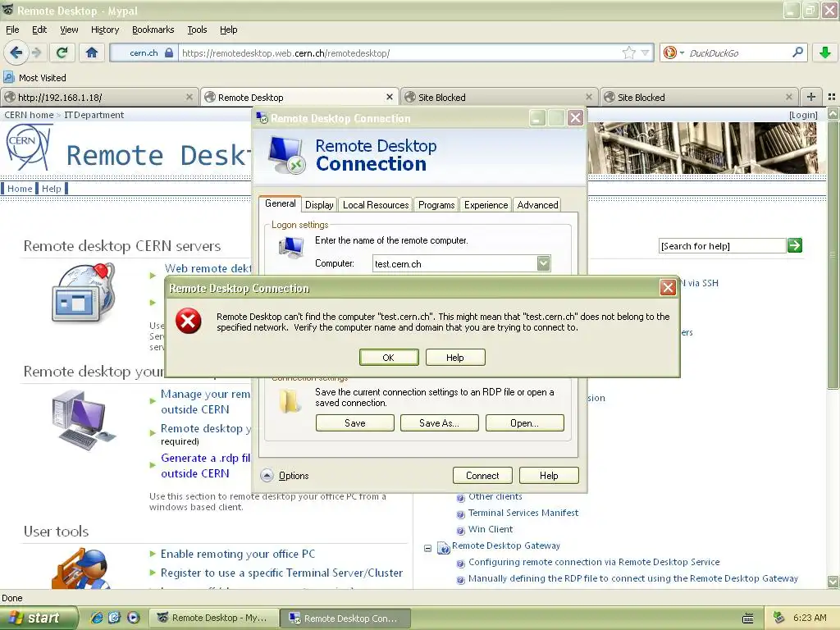Image resolution: width=840 pixels, height=630 pixels.
Task: Switch to the Local Resources tab
Action: click(376, 204)
